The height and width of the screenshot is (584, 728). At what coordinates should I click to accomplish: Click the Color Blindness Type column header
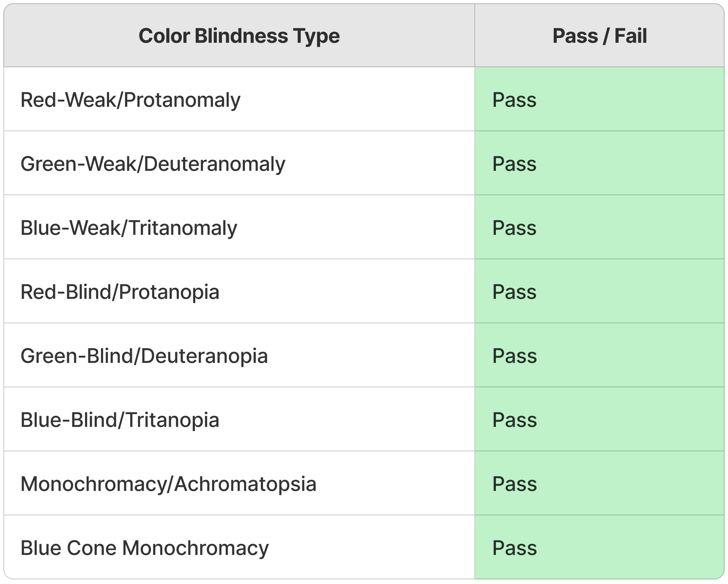[x=239, y=36]
